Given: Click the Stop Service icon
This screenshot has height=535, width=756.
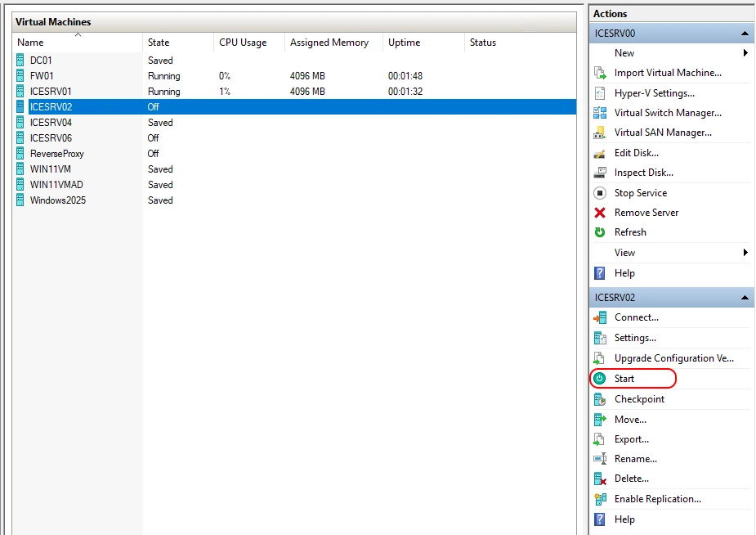Looking at the screenshot, I should pyautogui.click(x=600, y=193).
